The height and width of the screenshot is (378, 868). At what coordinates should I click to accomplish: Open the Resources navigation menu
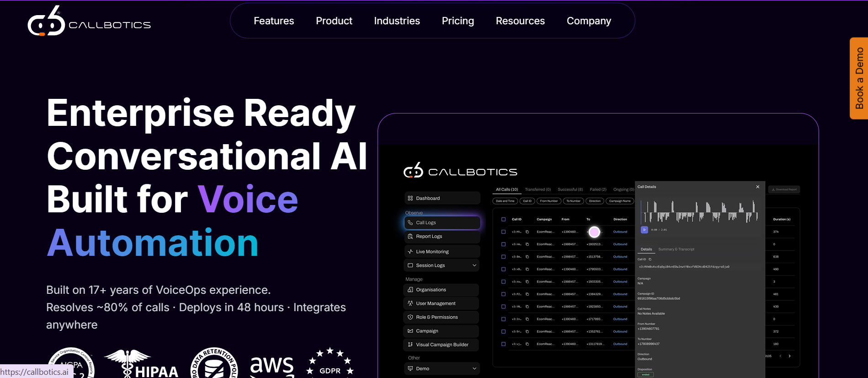click(520, 21)
